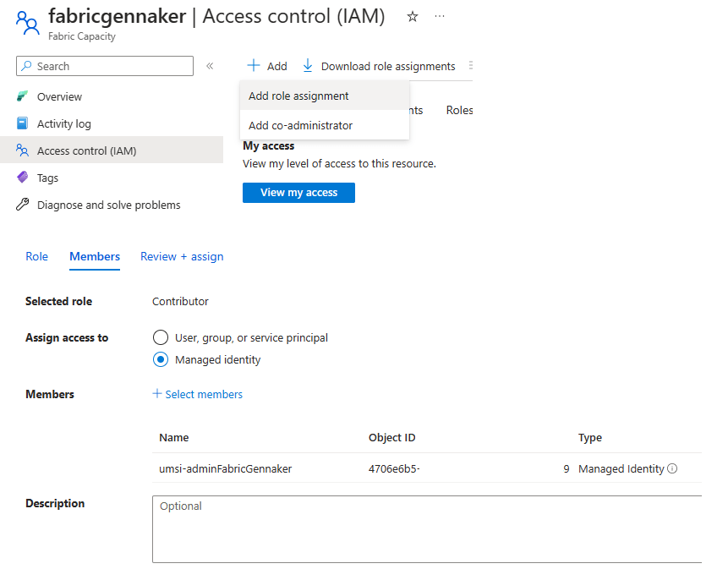The height and width of the screenshot is (580, 728).
Task: Expand the toolbar overflow menu
Action: pyautogui.click(x=470, y=66)
